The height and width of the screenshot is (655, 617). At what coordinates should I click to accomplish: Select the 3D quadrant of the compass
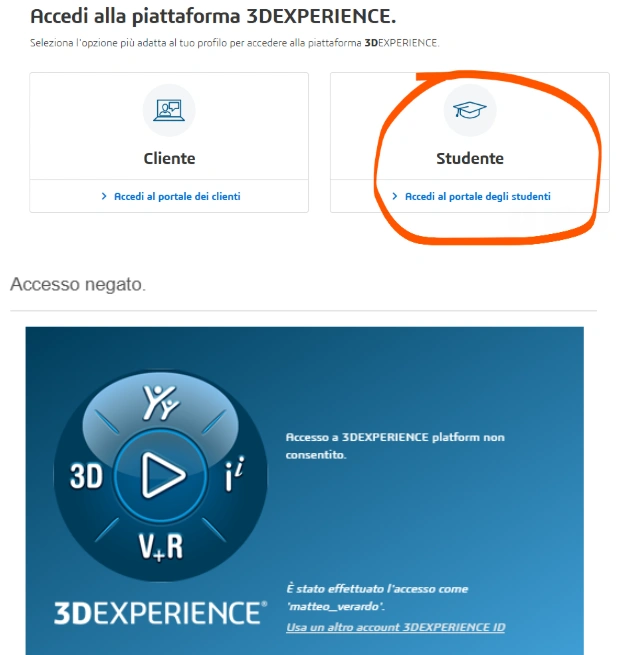86,476
